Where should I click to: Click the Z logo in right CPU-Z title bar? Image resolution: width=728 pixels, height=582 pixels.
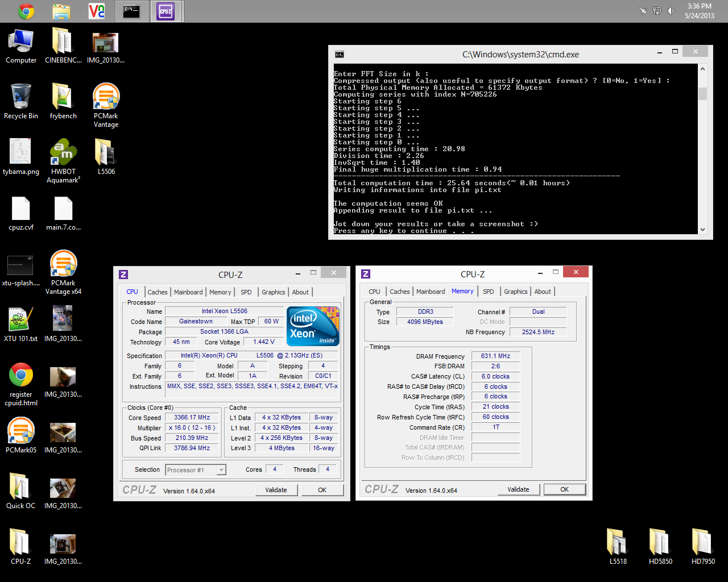point(366,274)
